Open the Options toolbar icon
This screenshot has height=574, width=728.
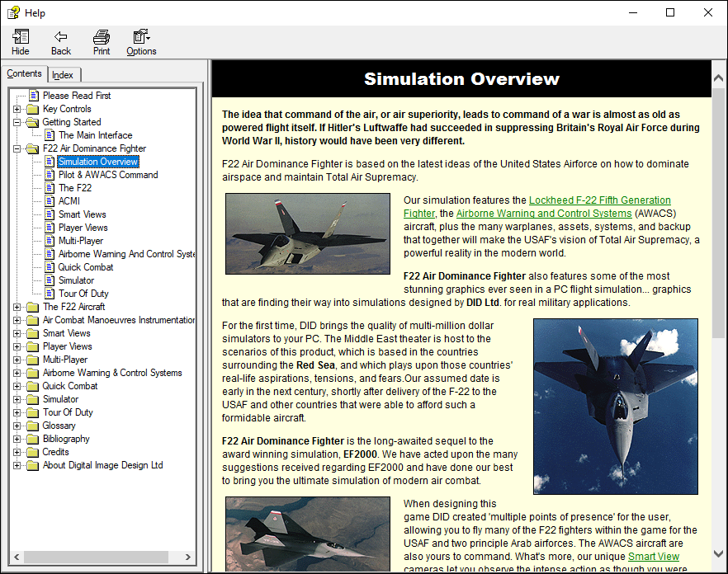pyautogui.click(x=141, y=36)
